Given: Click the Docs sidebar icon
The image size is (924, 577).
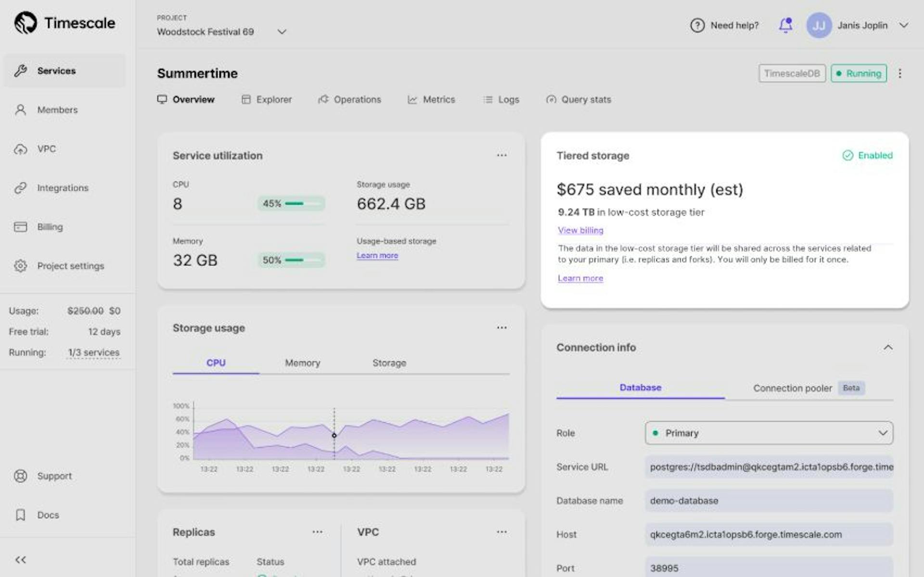Looking at the screenshot, I should coord(21,514).
